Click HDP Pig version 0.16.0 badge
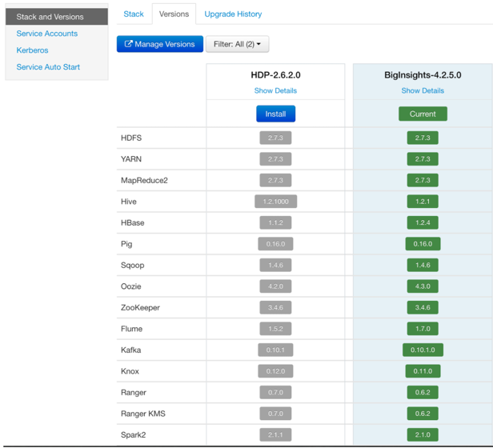This screenshot has width=493, height=448. [275, 244]
